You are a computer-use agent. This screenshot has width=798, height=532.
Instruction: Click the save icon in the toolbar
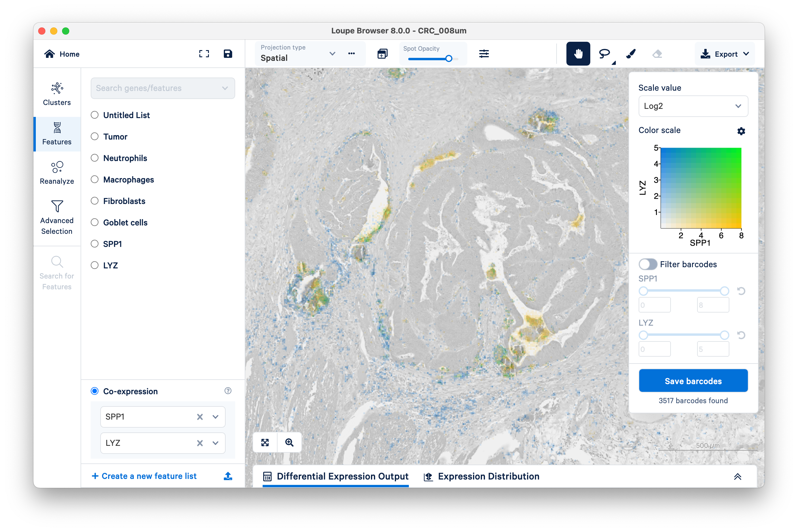point(228,54)
